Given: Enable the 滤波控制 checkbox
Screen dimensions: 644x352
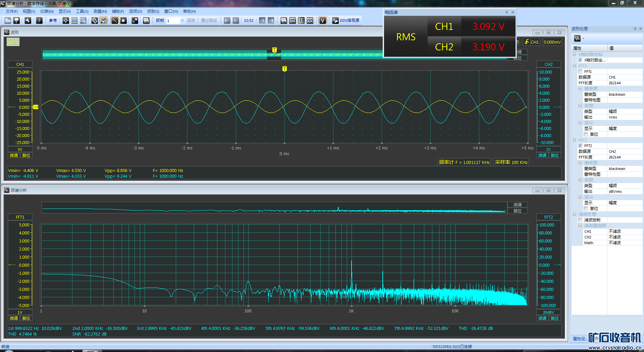Looking at the screenshot, I should click(580, 220).
